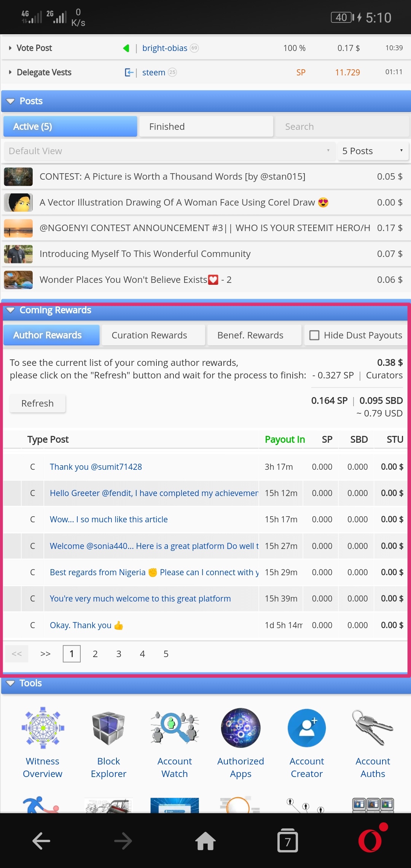
Task: Open the CONTEST post thumbnail
Action: tap(18, 177)
